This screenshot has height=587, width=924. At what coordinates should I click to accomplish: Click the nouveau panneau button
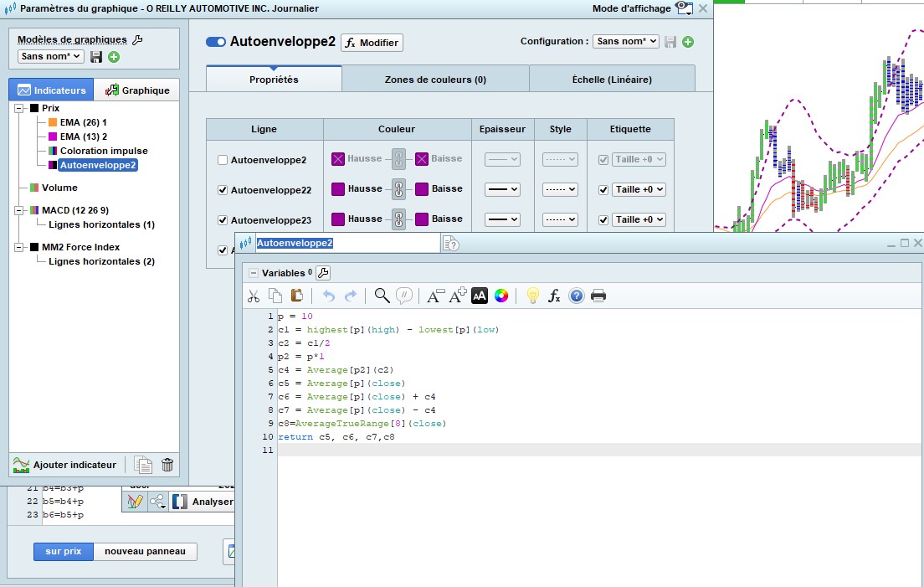coord(145,551)
